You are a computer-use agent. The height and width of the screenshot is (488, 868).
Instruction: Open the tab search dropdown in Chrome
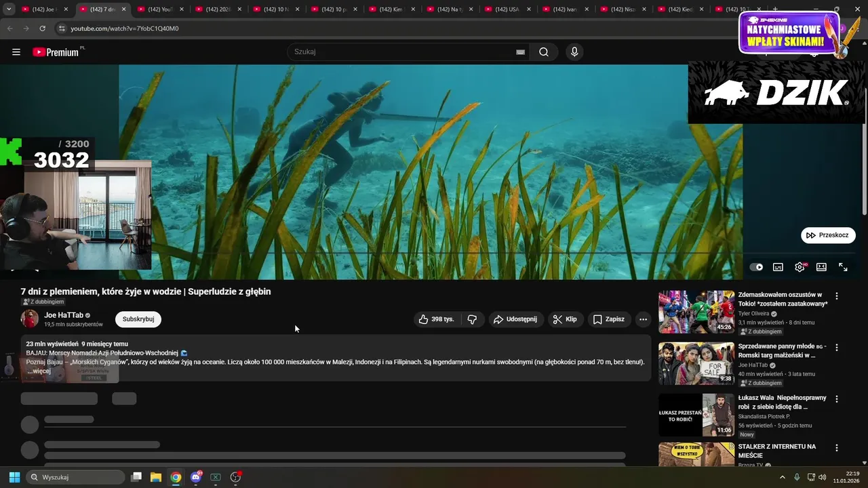[x=9, y=9]
